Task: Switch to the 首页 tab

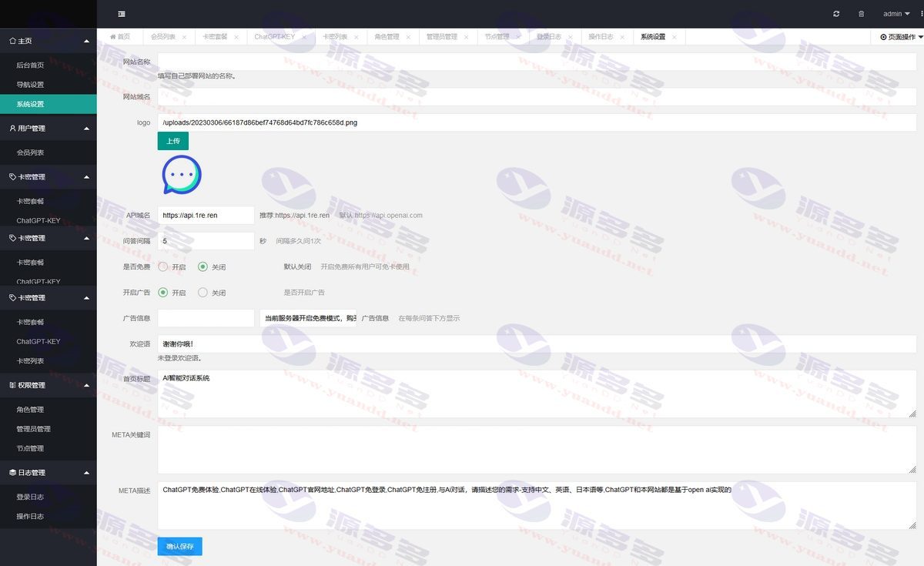Action: click(120, 37)
